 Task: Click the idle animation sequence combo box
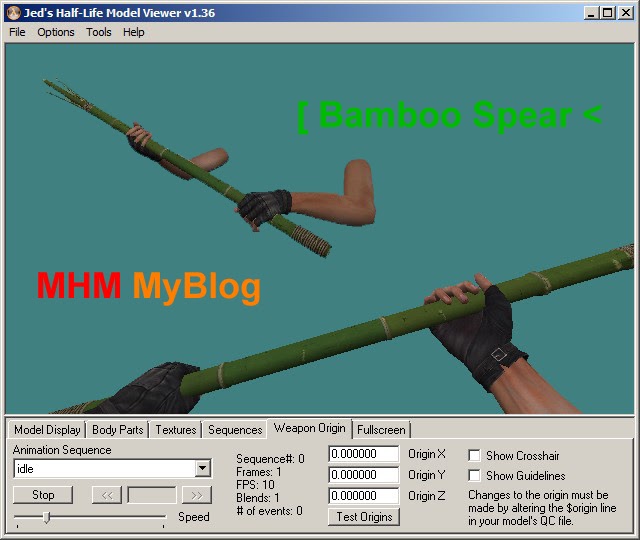pos(113,469)
